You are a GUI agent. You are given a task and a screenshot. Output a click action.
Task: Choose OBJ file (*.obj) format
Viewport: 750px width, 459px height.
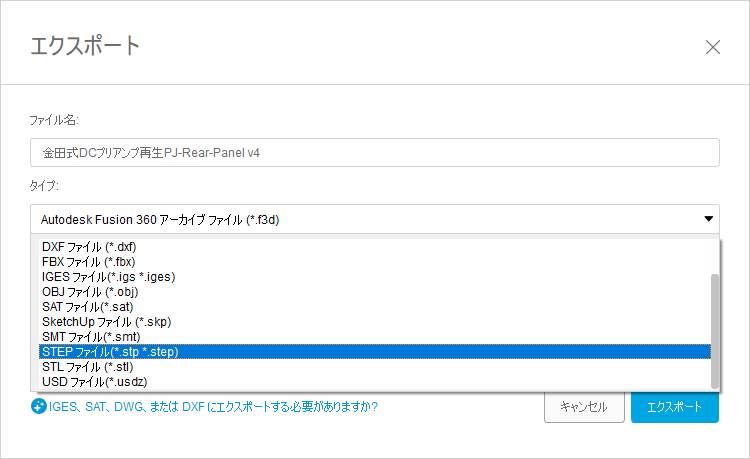[x=88, y=291]
